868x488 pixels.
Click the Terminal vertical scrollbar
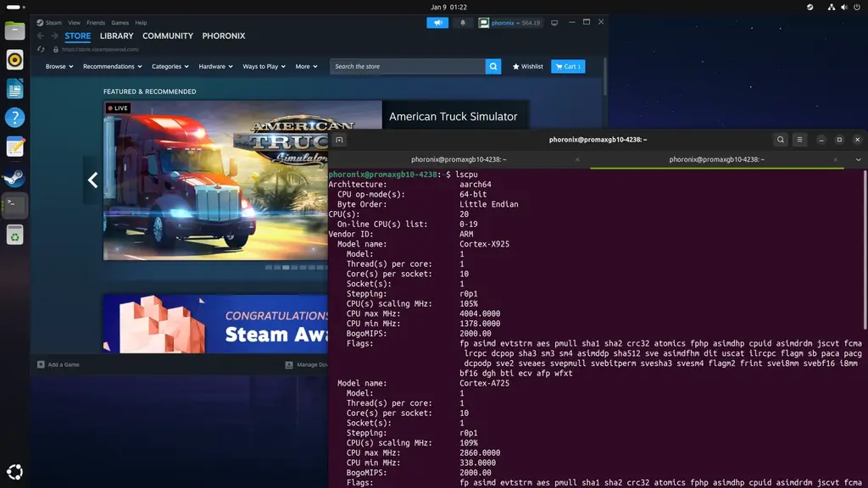pyautogui.click(x=865, y=249)
